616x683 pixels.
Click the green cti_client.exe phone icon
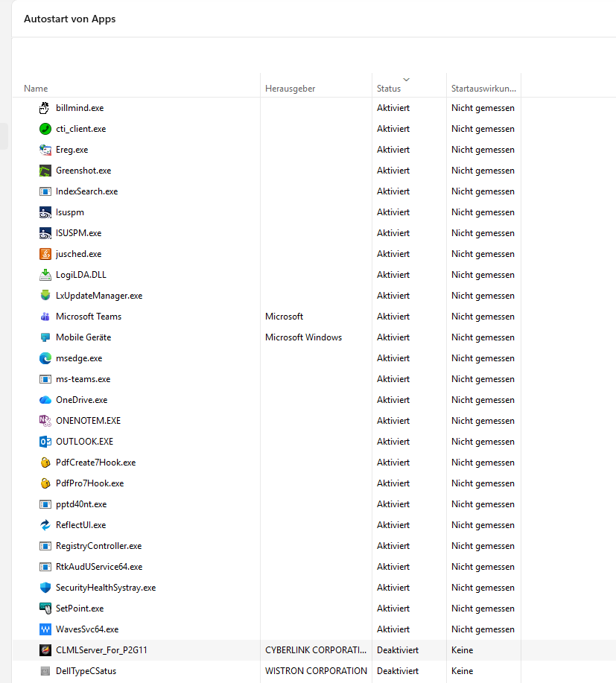(45, 129)
